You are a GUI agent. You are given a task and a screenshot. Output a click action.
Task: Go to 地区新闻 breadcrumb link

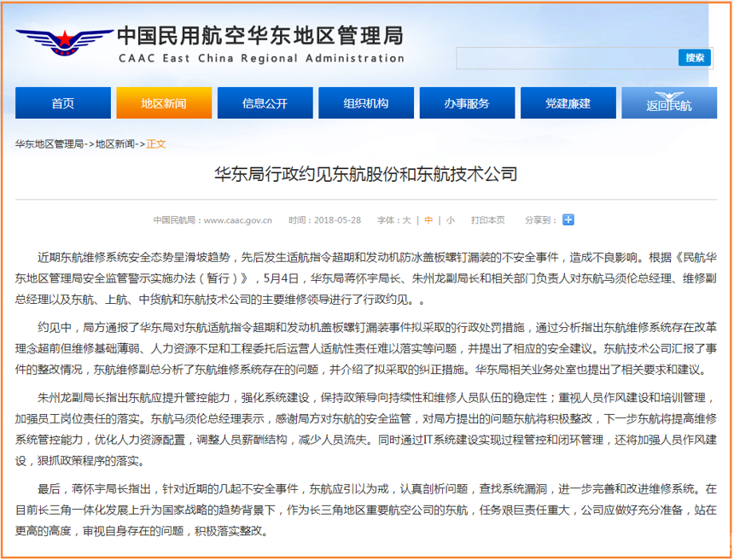[115, 144]
